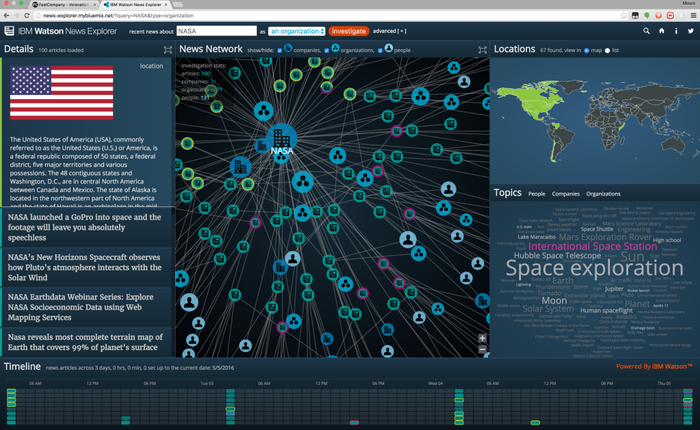Click the search magnifier icon in header
The image size is (700, 430).
(647, 31)
